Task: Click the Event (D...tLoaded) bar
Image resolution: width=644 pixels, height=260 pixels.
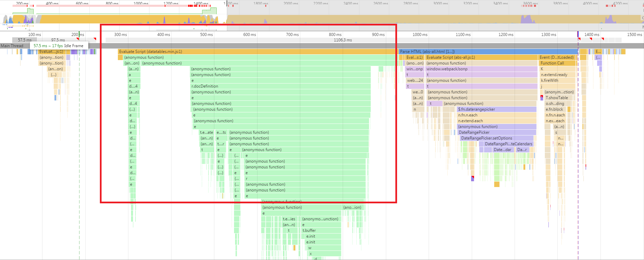Action: coord(557,57)
